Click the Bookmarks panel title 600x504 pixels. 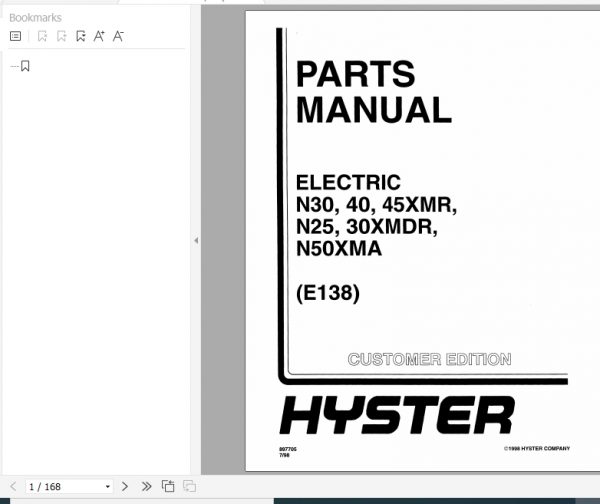pyautogui.click(x=35, y=18)
